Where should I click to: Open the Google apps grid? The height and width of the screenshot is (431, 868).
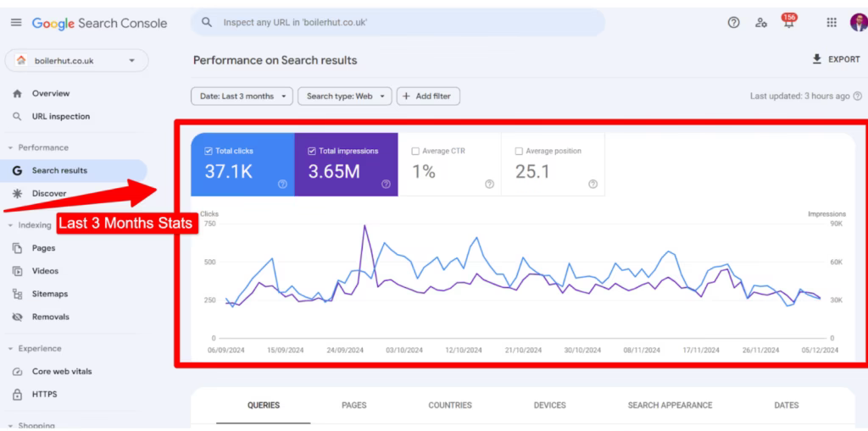(832, 23)
